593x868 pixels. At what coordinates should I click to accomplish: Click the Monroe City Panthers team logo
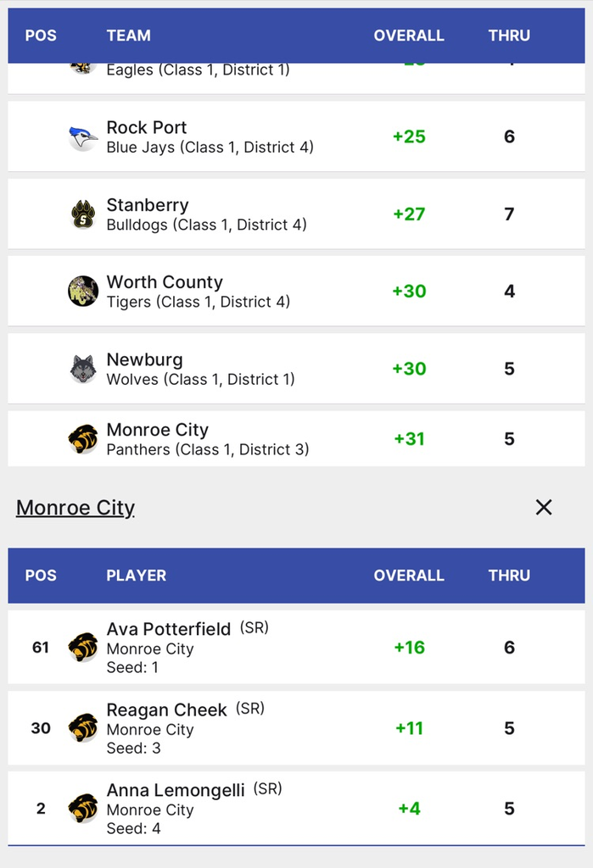coord(83,439)
